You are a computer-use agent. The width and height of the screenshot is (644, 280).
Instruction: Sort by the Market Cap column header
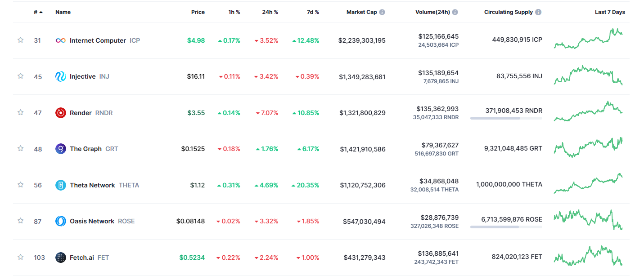tap(362, 12)
